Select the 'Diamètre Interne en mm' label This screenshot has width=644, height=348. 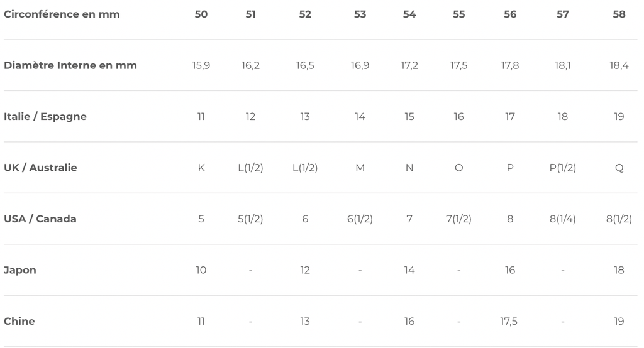(x=70, y=65)
